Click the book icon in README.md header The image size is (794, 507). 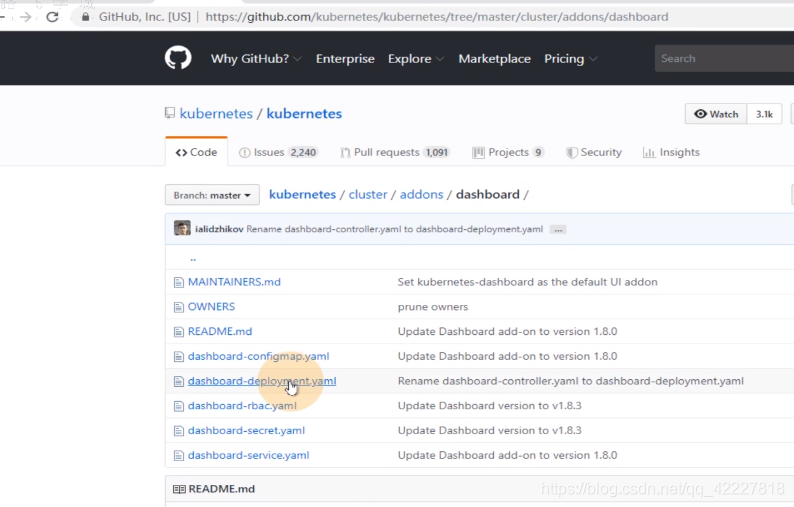179,489
